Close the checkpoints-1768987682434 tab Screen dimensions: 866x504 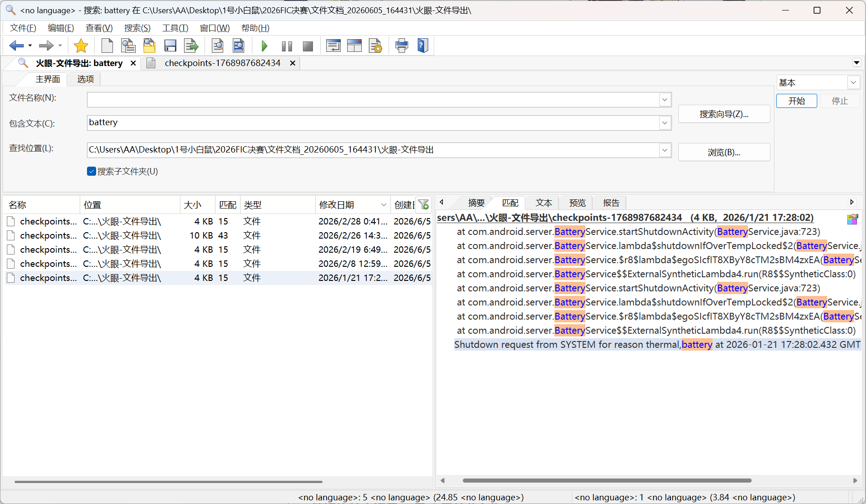(x=293, y=63)
